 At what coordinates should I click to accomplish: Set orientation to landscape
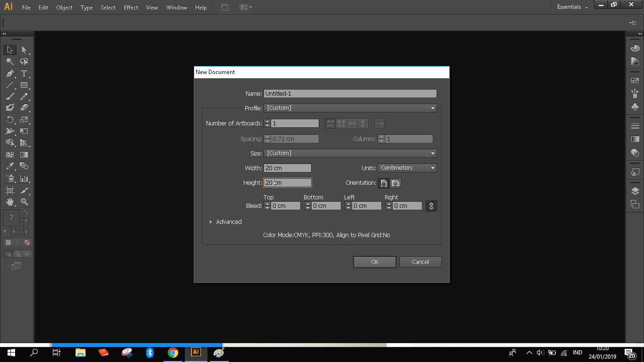(x=396, y=183)
